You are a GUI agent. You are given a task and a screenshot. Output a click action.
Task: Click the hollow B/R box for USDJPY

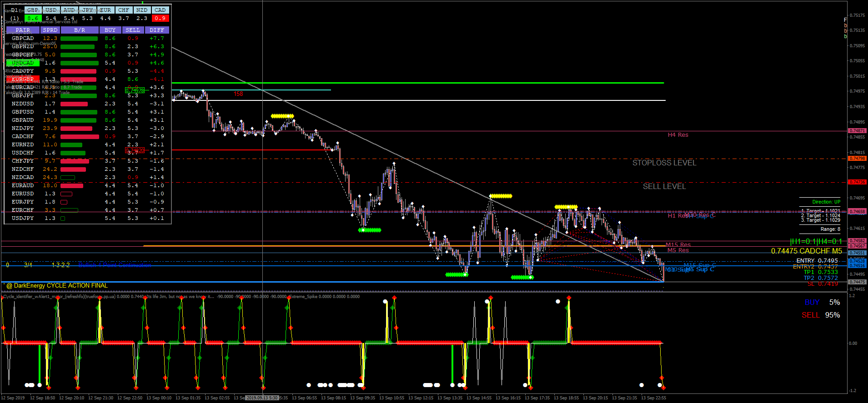point(63,219)
